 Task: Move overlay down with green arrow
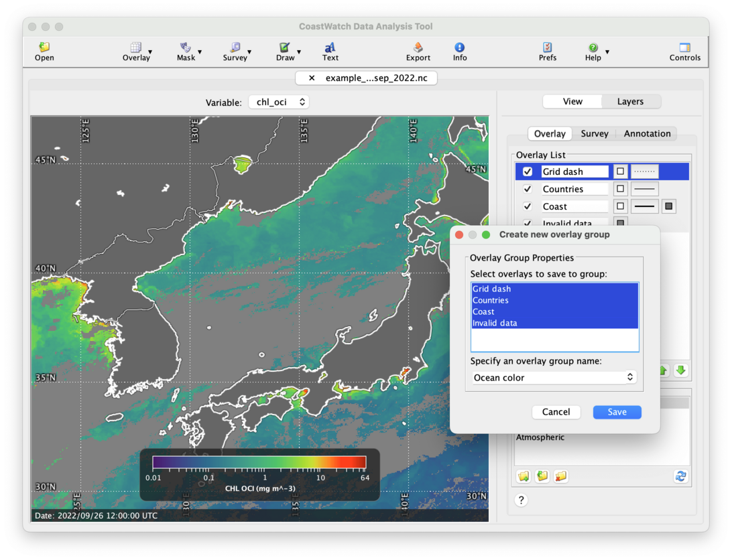point(680,370)
